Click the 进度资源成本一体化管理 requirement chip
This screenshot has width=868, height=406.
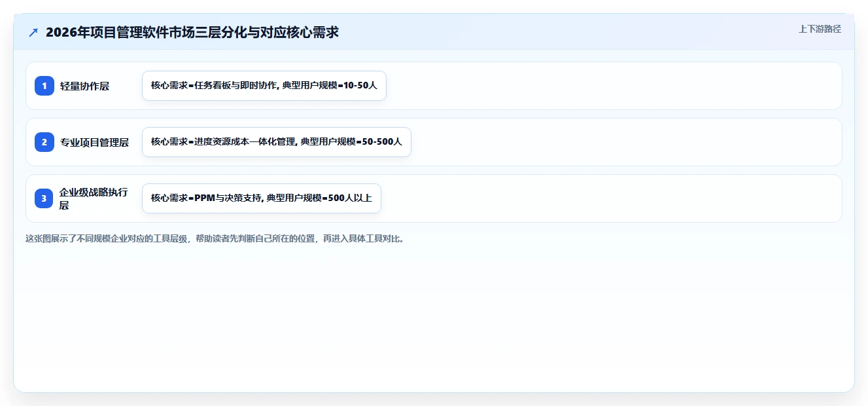pyautogui.click(x=276, y=142)
